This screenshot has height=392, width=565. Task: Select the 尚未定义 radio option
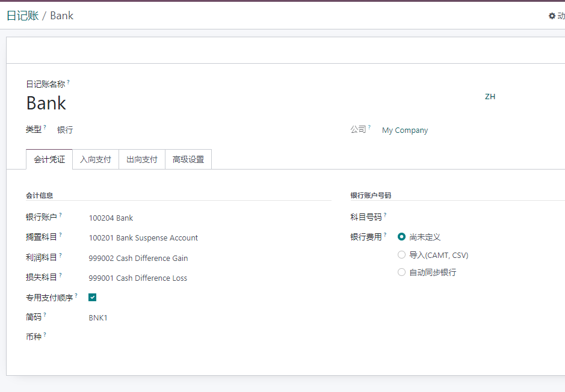(x=401, y=237)
